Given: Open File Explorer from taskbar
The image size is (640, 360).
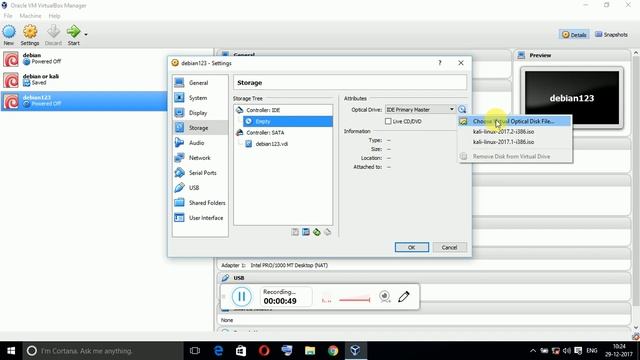Looking at the screenshot, I should tap(310, 351).
